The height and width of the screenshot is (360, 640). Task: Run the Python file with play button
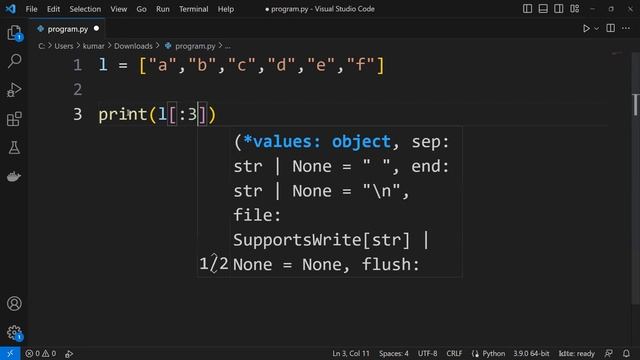click(x=586, y=29)
